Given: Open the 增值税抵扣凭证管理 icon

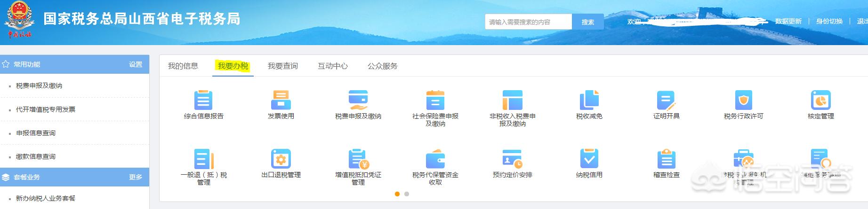Looking at the screenshot, I should point(358,159).
